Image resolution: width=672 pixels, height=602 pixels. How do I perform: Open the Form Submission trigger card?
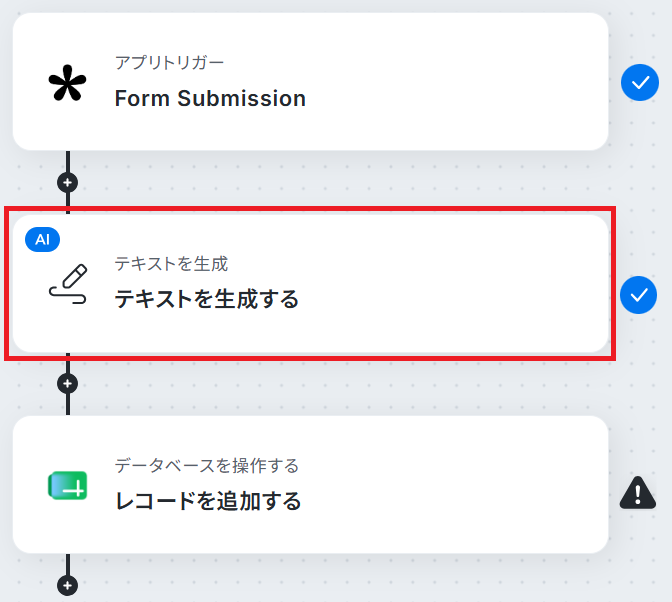coord(311,81)
